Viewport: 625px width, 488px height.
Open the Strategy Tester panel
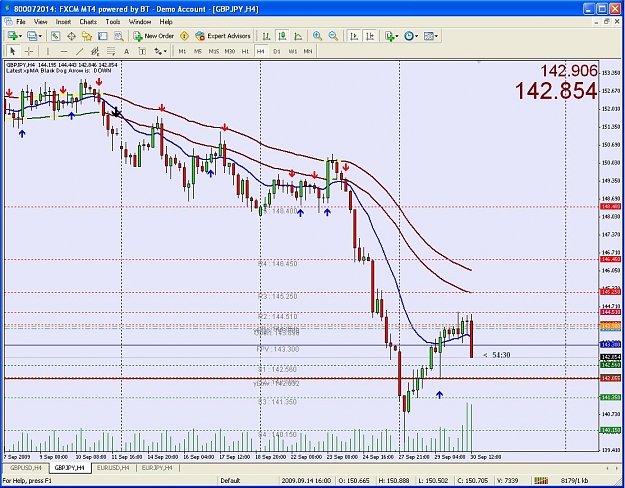(x=118, y=36)
